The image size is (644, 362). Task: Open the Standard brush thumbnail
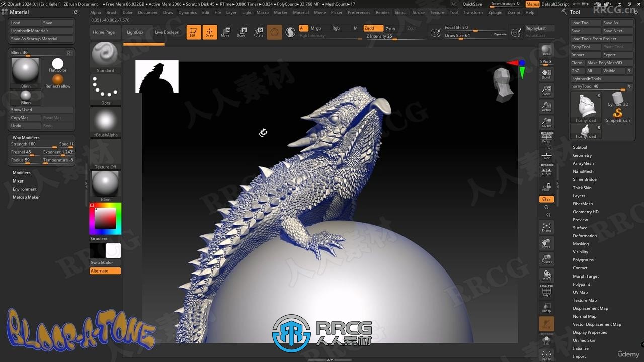point(105,57)
